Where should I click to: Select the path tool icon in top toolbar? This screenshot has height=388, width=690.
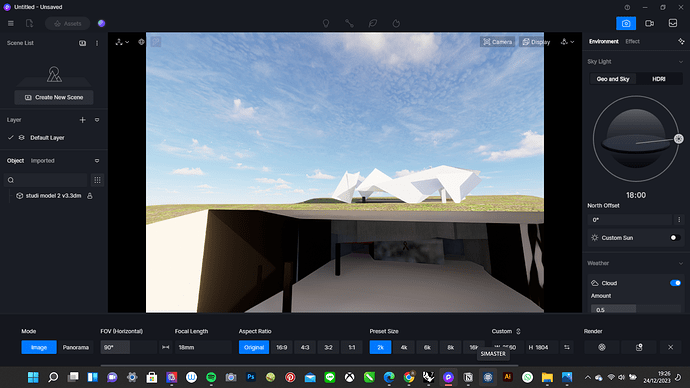349,23
